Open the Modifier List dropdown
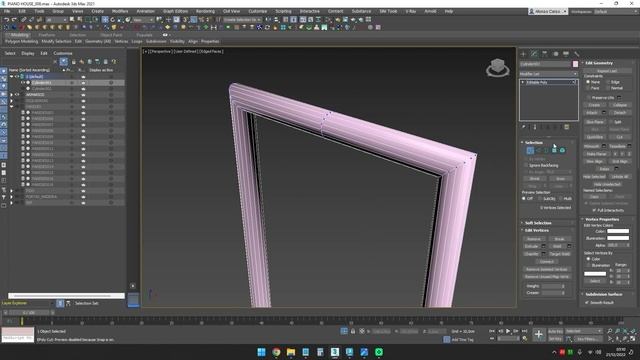Screen dimensions: 640x360 549,74
